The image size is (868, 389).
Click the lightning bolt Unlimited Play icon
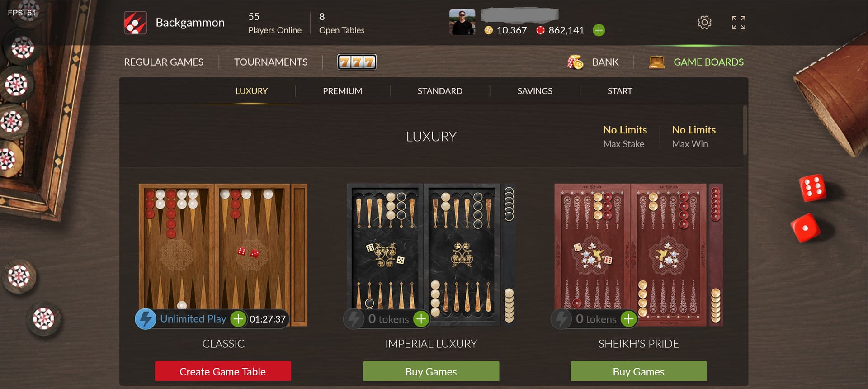coord(146,319)
